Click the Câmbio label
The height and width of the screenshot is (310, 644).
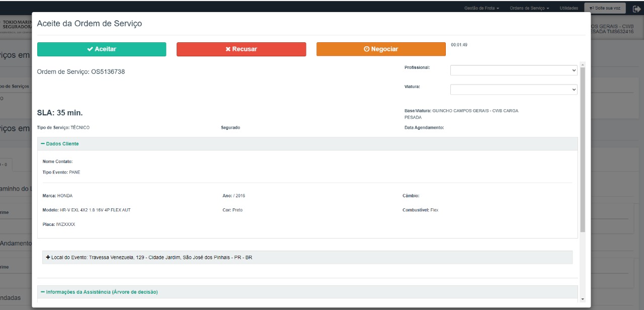tap(411, 196)
